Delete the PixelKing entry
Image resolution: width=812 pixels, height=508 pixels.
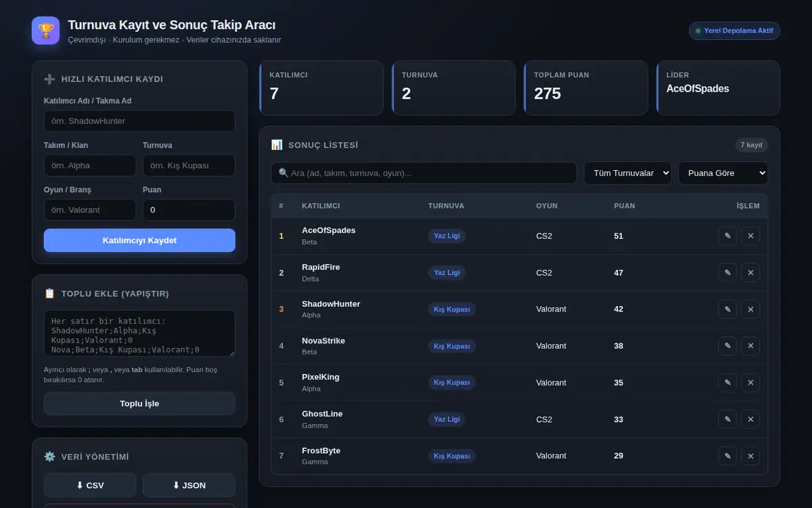tap(750, 382)
